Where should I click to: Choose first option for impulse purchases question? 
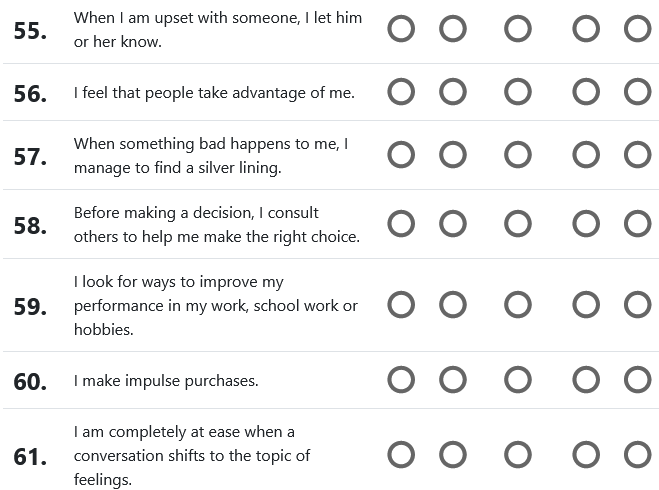click(401, 380)
